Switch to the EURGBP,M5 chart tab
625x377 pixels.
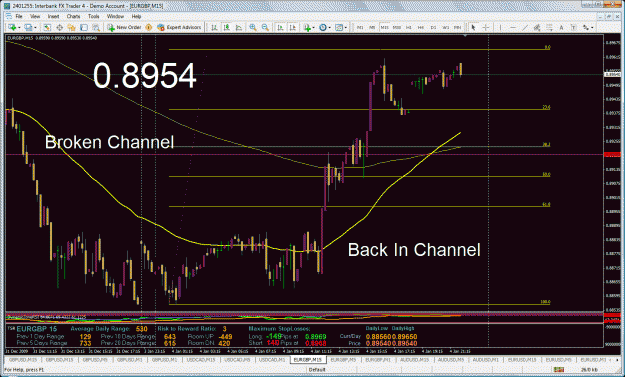click(x=343, y=359)
